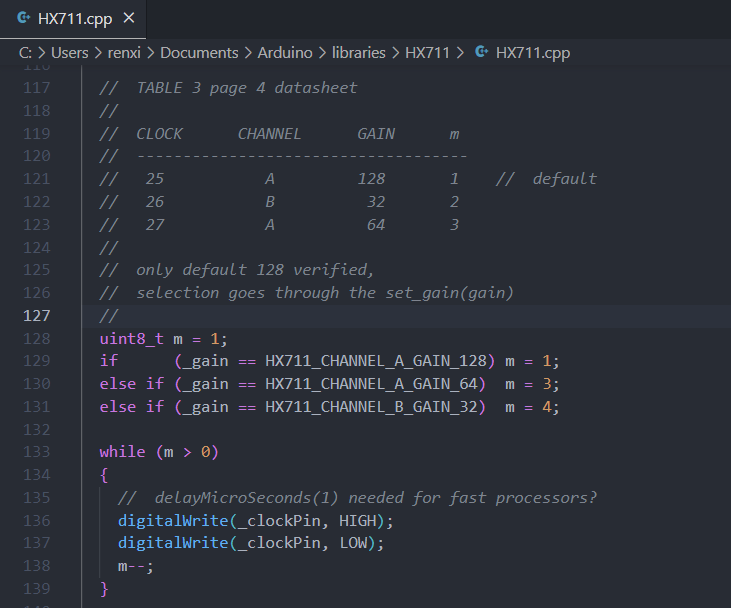Open the Users breadcrumb segment
This screenshot has width=731, height=608.
tap(69, 53)
